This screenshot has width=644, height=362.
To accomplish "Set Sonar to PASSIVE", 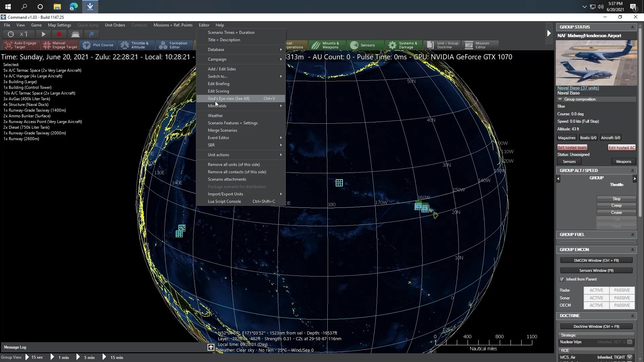I will [x=622, y=298].
